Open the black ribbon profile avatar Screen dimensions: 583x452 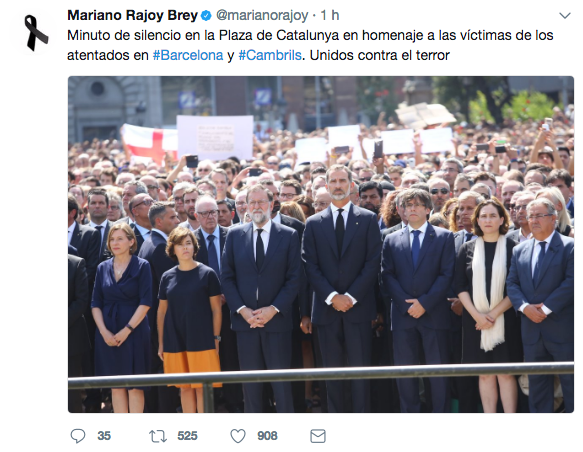[36, 33]
